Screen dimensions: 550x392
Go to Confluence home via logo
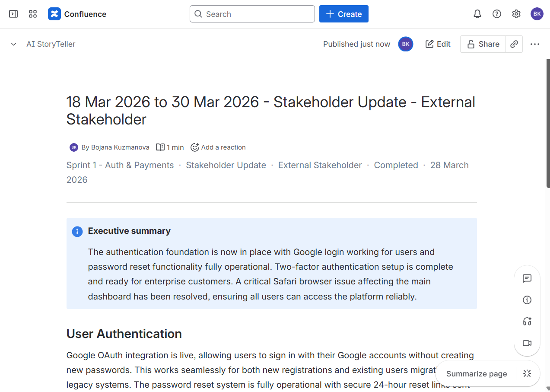pos(77,14)
